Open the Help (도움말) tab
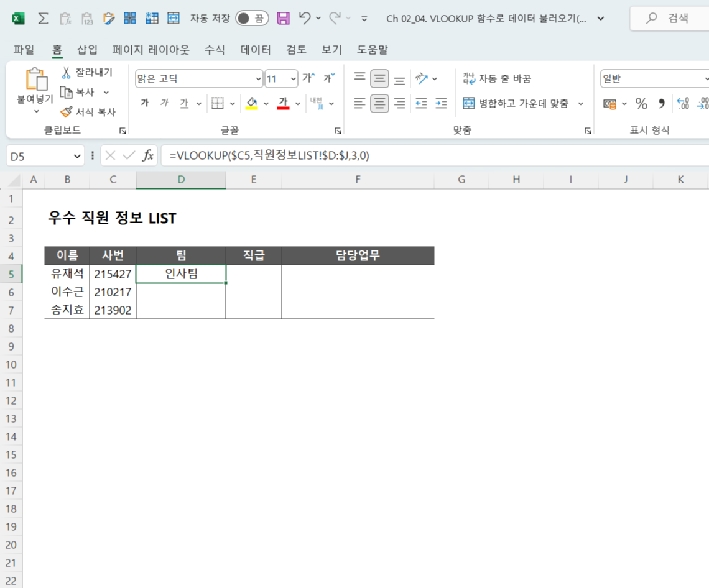The image size is (709, 588). [x=372, y=50]
